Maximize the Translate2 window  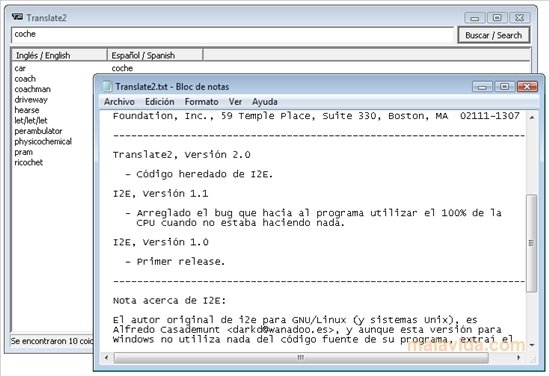[497, 18]
